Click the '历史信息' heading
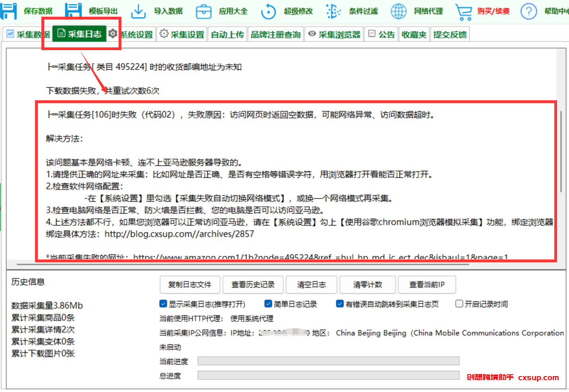569x392 pixels. [x=28, y=282]
